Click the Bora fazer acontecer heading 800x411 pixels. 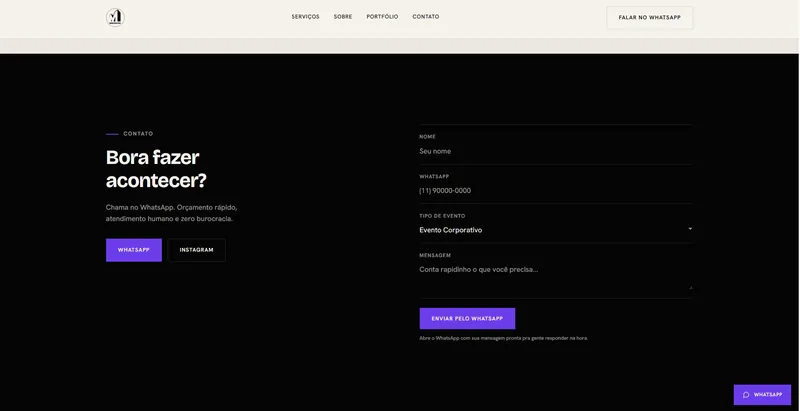click(x=156, y=169)
